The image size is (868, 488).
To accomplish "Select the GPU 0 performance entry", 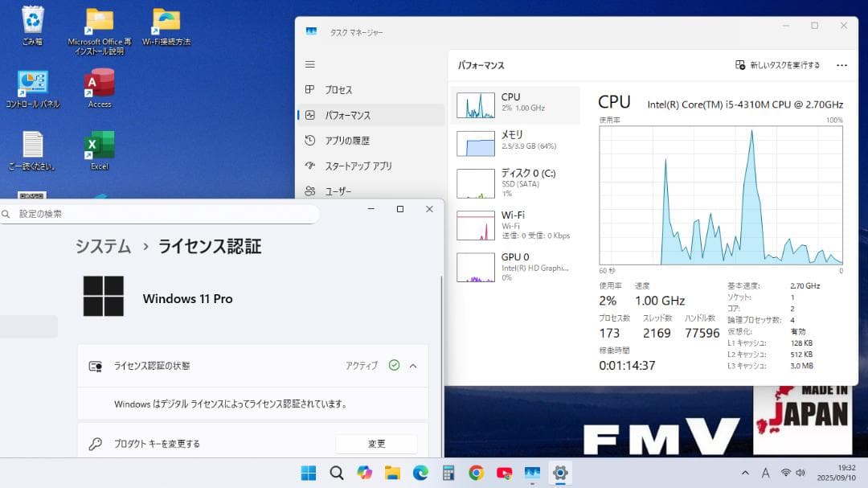I will 515,268.
